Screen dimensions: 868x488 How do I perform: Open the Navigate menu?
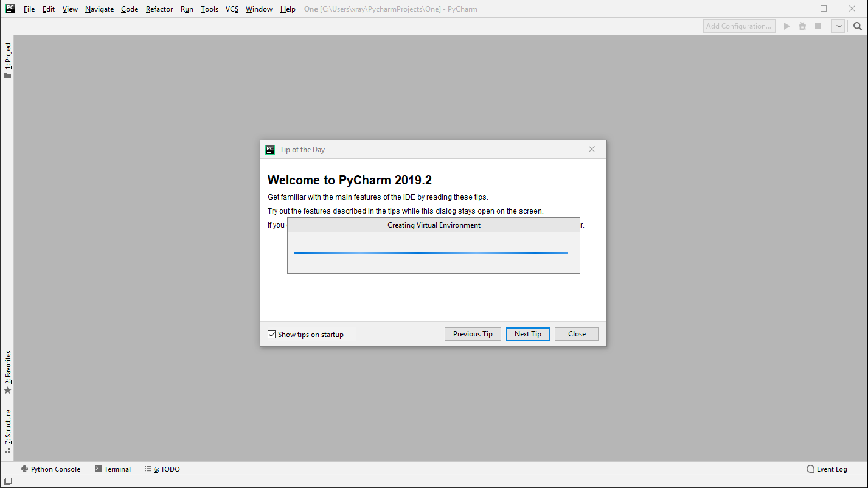(99, 9)
